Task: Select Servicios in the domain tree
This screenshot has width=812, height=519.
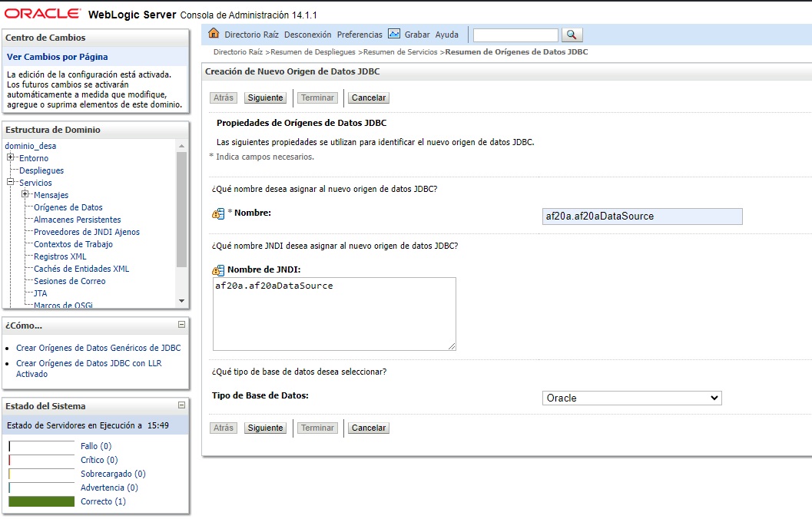Action: [35, 183]
